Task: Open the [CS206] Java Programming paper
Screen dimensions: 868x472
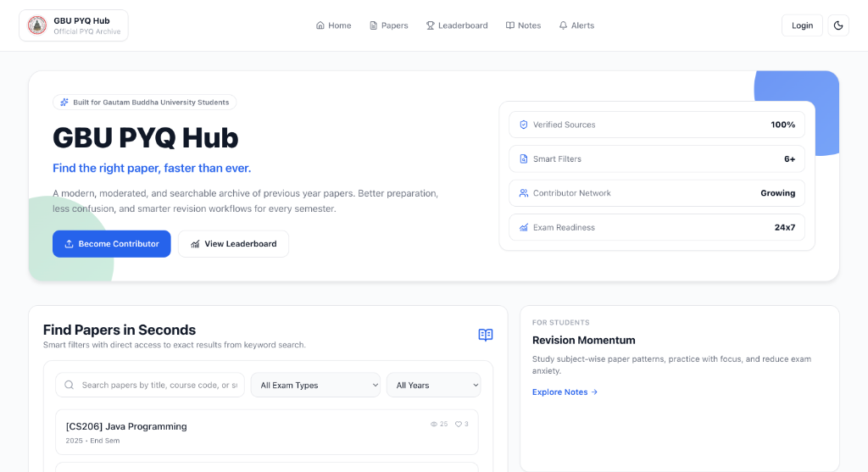Action: click(267, 432)
